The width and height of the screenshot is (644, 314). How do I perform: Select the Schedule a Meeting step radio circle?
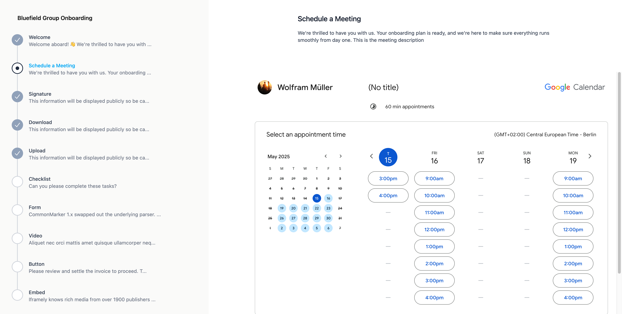click(x=17, y=68)
